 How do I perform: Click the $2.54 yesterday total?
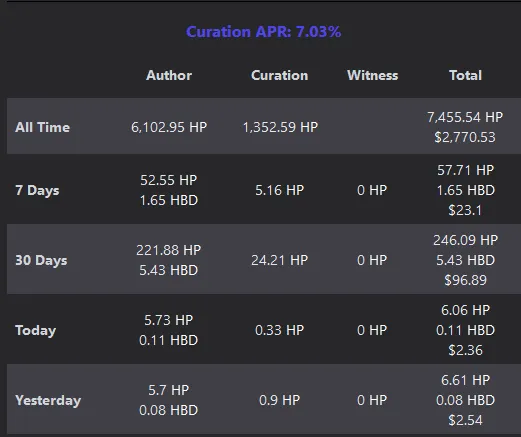pos(465,420)
